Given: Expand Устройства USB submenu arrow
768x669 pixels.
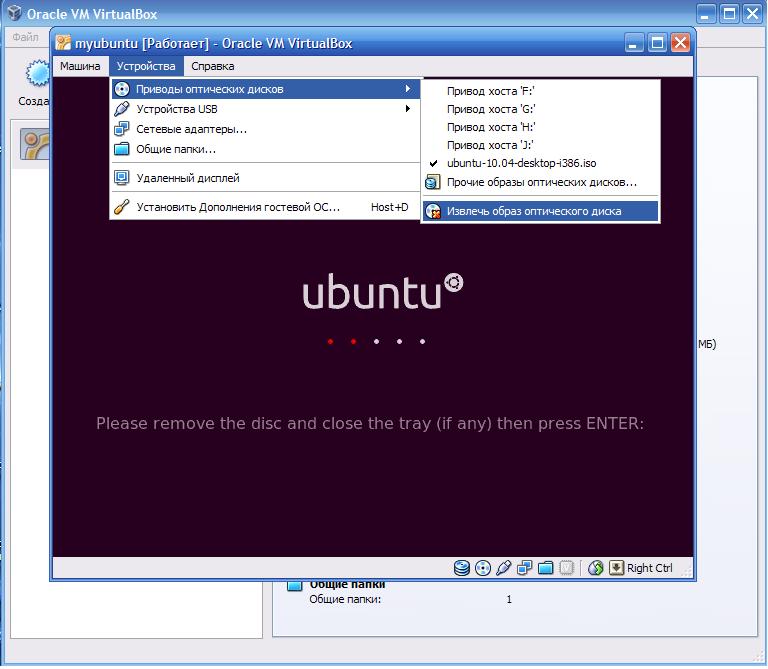Looking at the screenshot, I should [x=408, y=108].
